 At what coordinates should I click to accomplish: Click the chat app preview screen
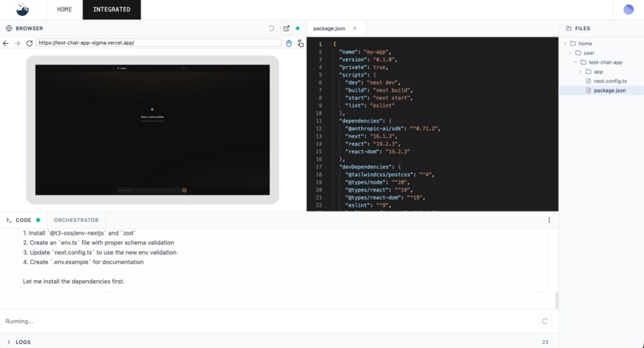click(x=153, y=129)
